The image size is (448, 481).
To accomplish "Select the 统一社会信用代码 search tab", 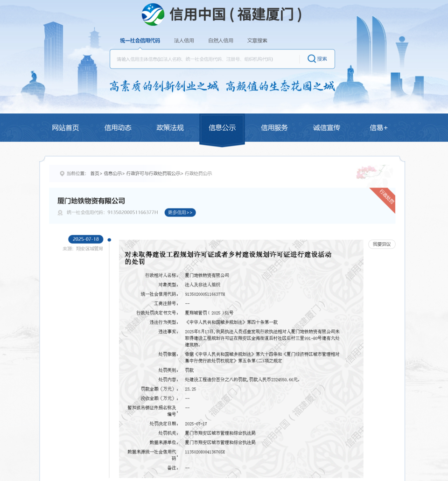I will click(x=140, y=41).
